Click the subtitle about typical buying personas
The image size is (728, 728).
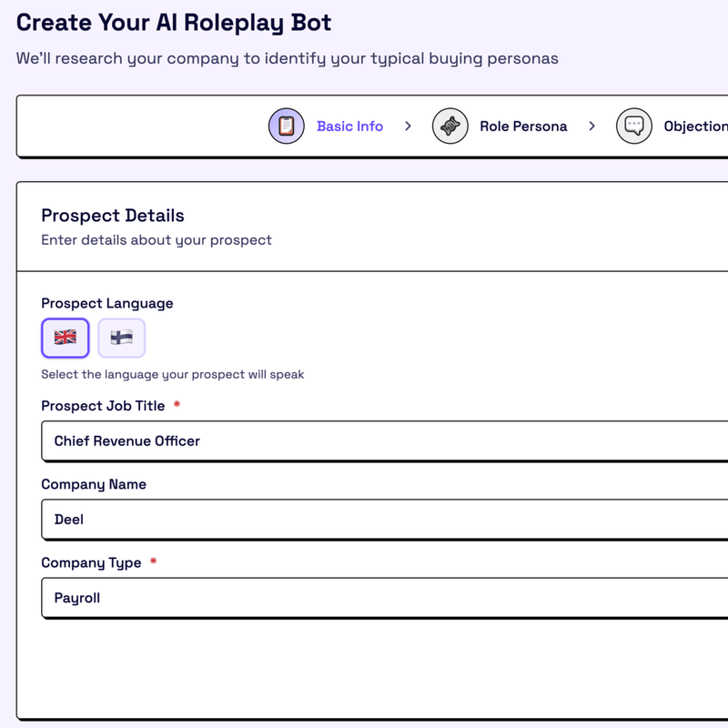(x=287, y=58)
